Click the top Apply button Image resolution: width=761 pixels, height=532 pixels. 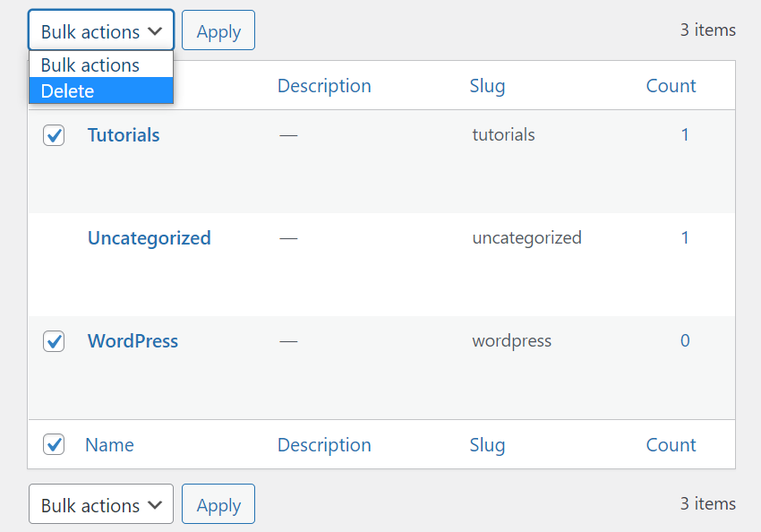218,30
